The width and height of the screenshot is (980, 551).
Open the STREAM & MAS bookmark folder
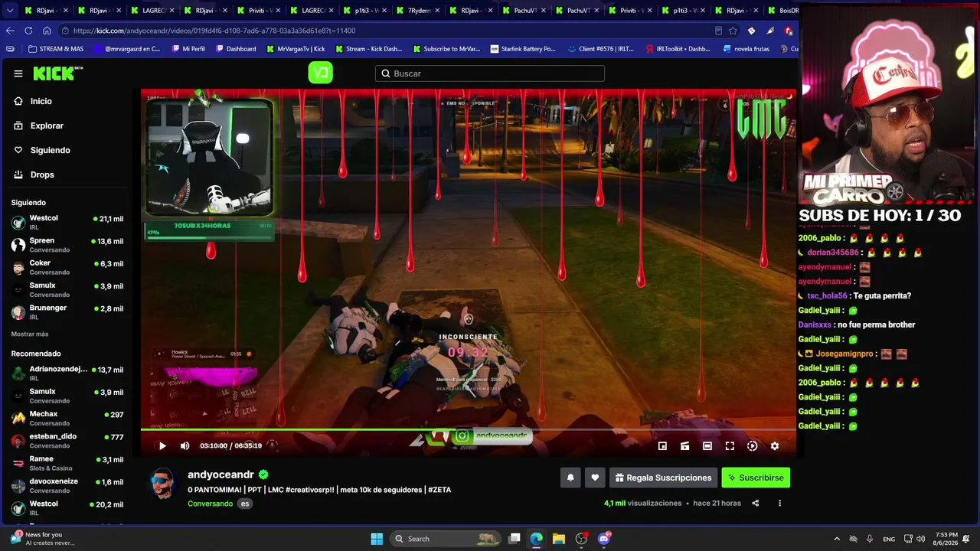pos(56,49)
